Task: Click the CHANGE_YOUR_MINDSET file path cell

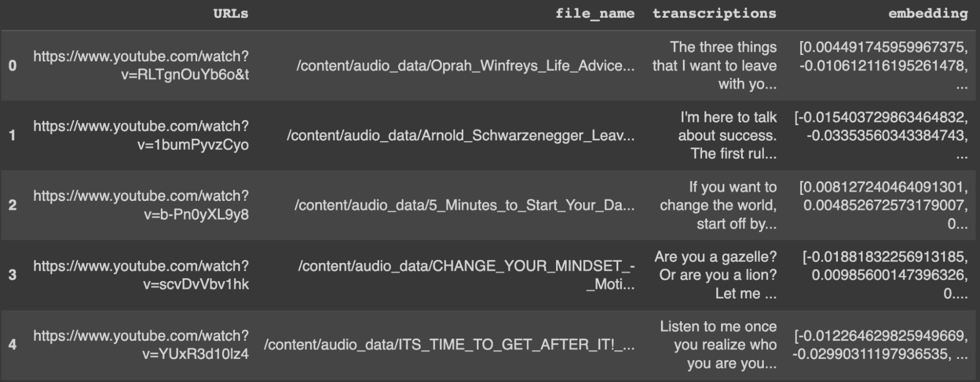Action: point(466,275)
